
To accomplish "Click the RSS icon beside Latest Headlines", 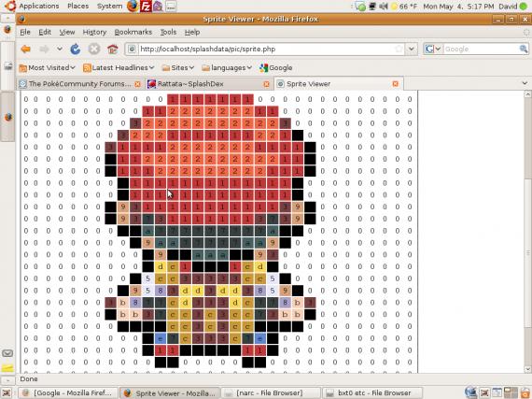I will coord(87,68).
